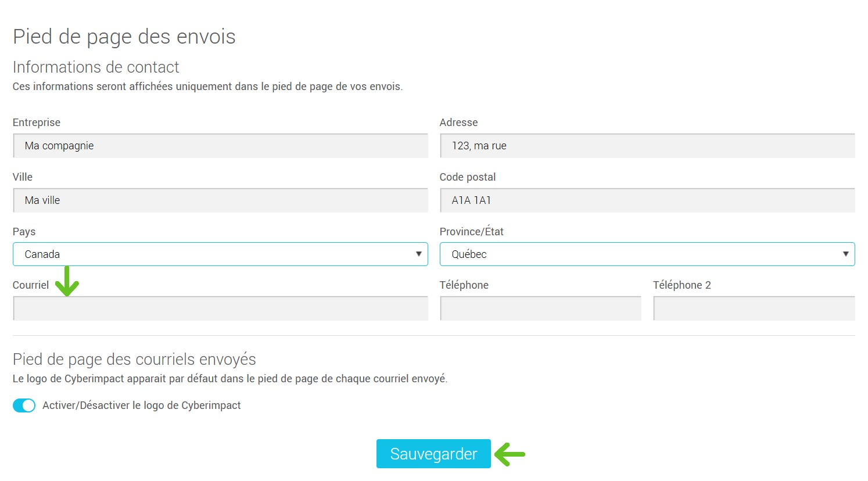Click the empty Téléphone 2 field
This screenshot has height=481, width=868.
tap(754, 308)
